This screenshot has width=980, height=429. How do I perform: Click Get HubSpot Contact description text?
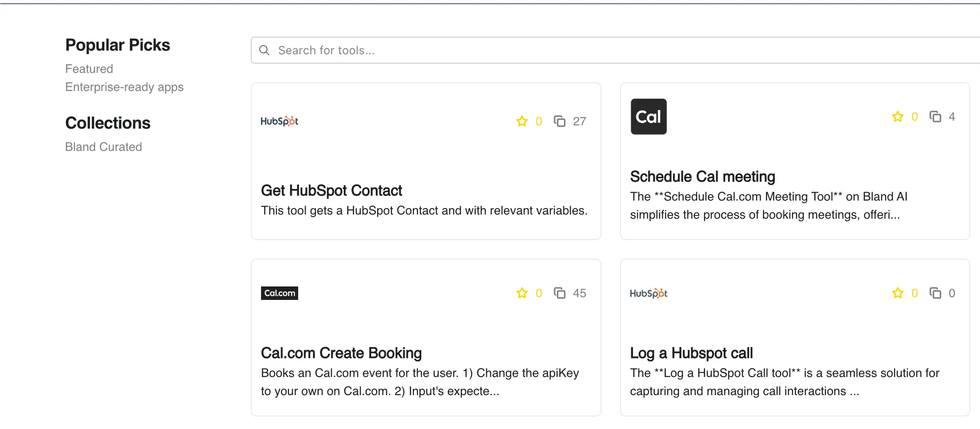coord(424,210)
